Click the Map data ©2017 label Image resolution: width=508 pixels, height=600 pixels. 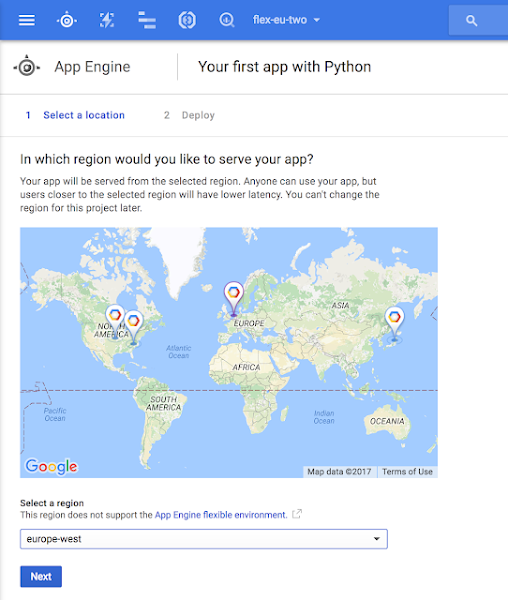pos(339,471)
